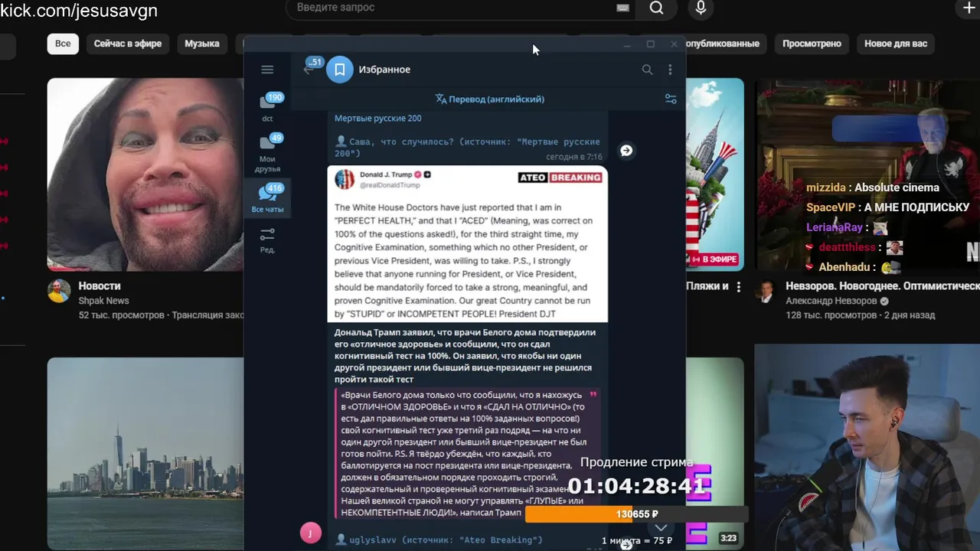
Task: Open the Telegram hamburger main menu
Action: point(267,70)
